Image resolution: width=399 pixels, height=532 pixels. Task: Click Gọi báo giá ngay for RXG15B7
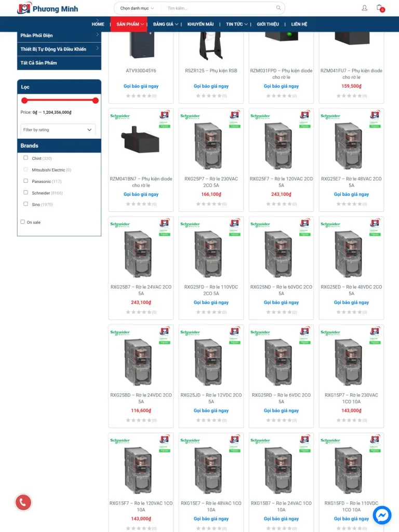[x=281, y=519]
